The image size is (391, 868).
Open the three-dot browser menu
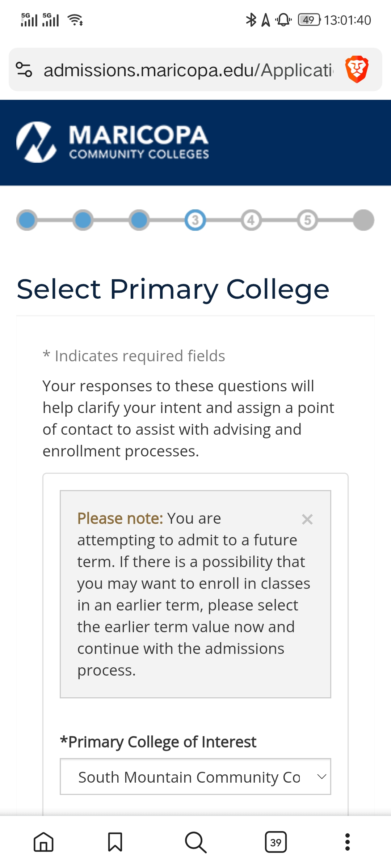coord(348,842)
